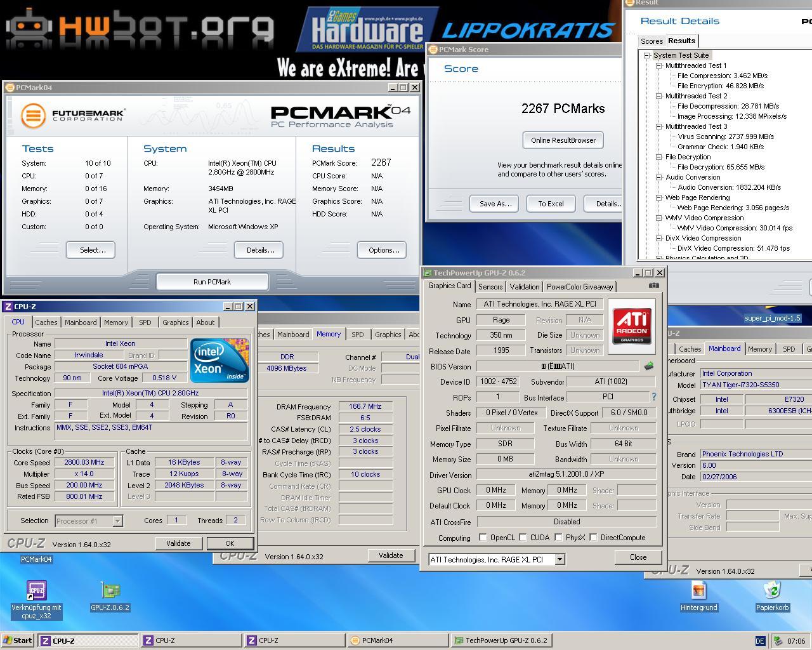
Task: Collapse the WMV Video Compression node
Action: [x=658, y=218]
